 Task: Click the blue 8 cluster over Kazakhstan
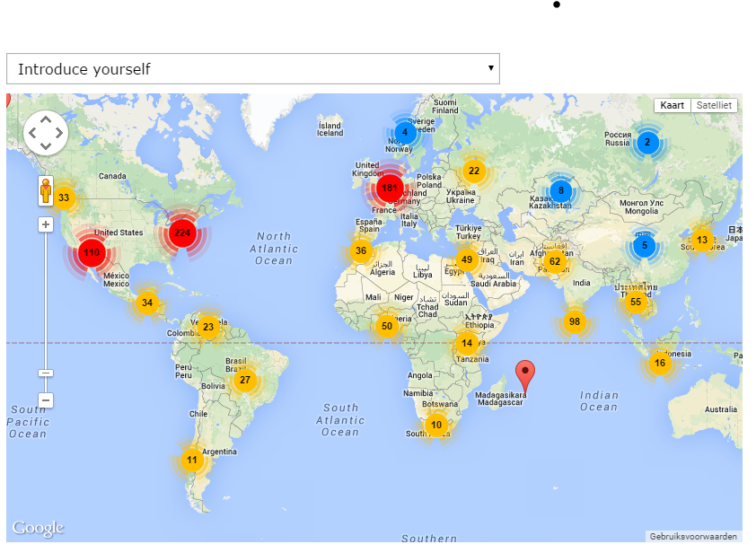pyautogui.click(x=561, y=190)
